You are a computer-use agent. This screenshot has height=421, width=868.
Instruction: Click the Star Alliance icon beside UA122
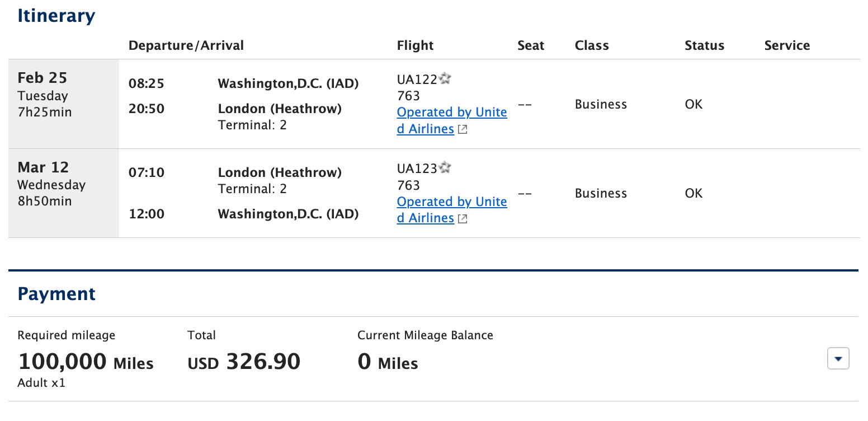(445, 79)
